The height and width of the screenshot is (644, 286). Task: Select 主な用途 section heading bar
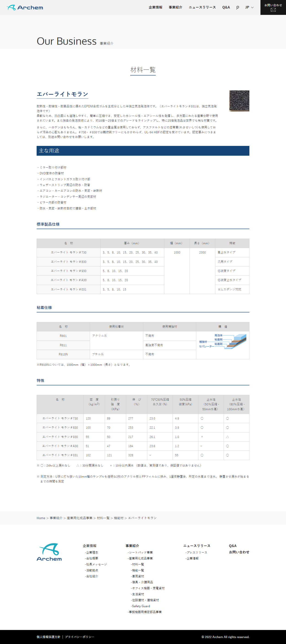[143, 151]
